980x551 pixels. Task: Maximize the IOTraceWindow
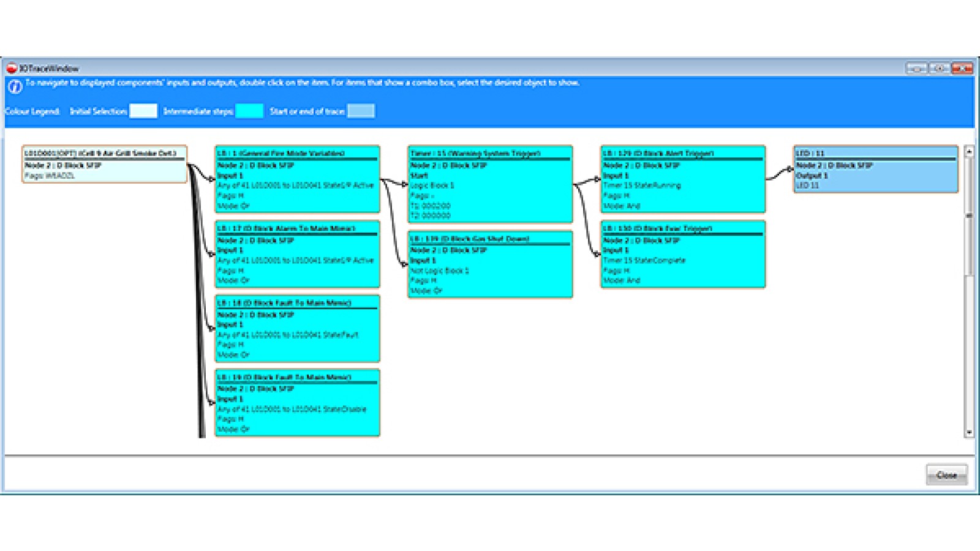pos(940,69)
